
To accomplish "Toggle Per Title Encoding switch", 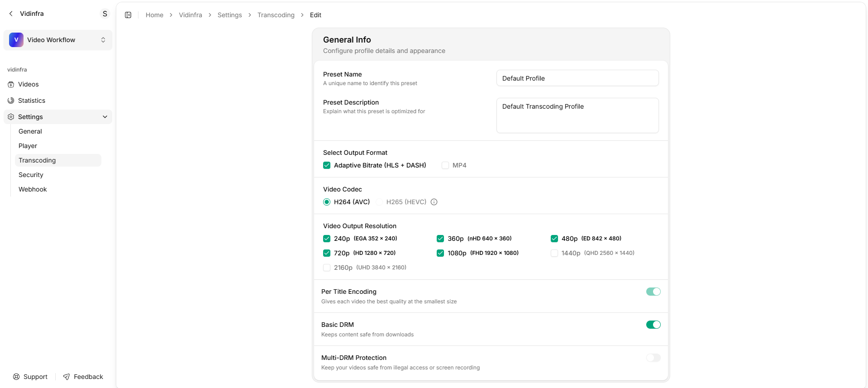I will 653,292.
